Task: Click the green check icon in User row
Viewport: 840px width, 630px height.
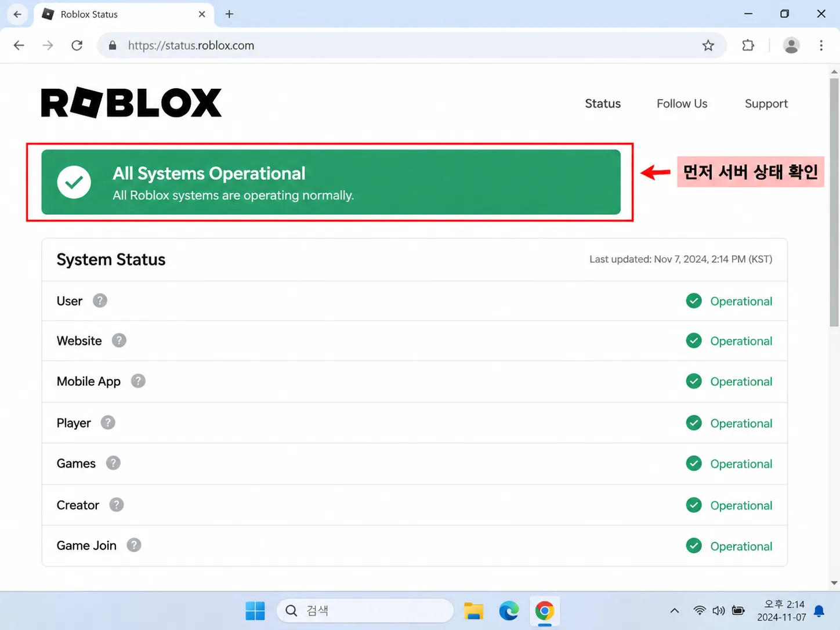Action: tap(694, 300)
